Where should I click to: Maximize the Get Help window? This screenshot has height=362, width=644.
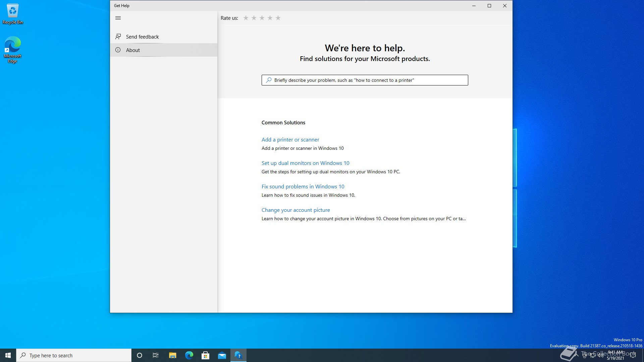(489, 6)
